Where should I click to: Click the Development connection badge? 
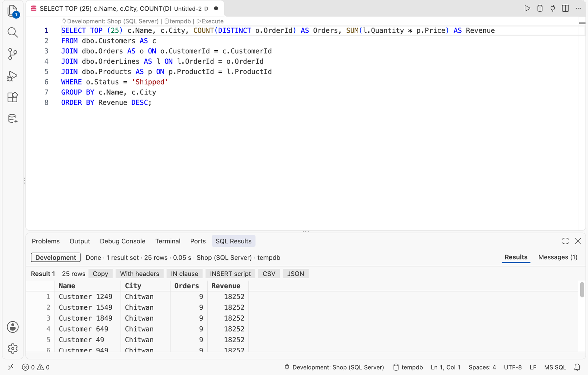tap(56, 258)
